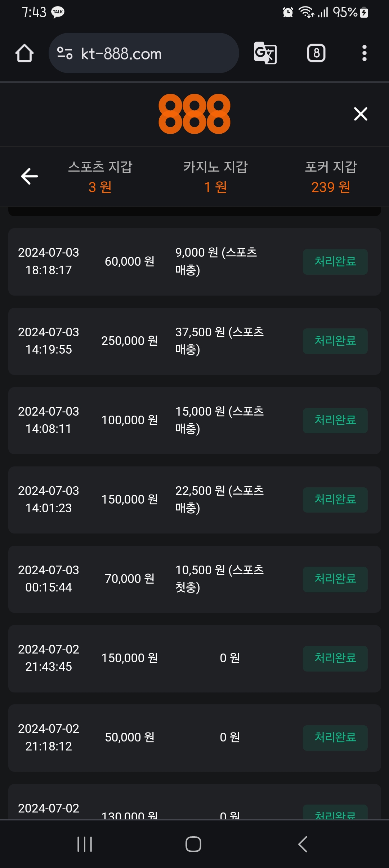
Task: Tap the orange 888 logo
Action: pos(194,114)
